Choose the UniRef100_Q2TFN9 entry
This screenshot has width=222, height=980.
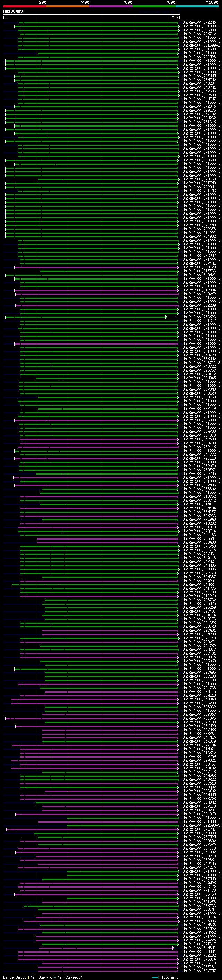point(199,183)
